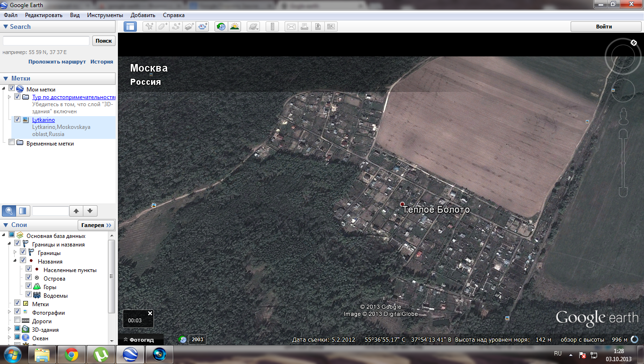The image size is (644, 364).
Task: Click the move-down arrow button
Action: [90, 211]
